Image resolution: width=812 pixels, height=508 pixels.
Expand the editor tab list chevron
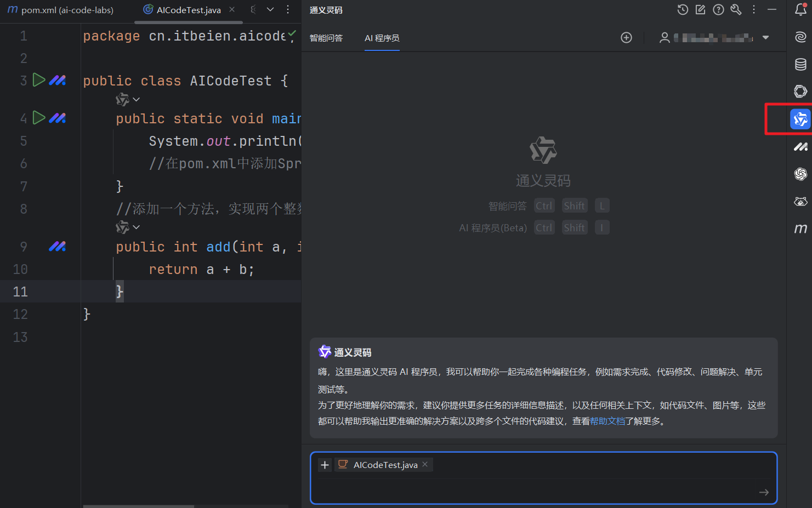tap(270, 10)
